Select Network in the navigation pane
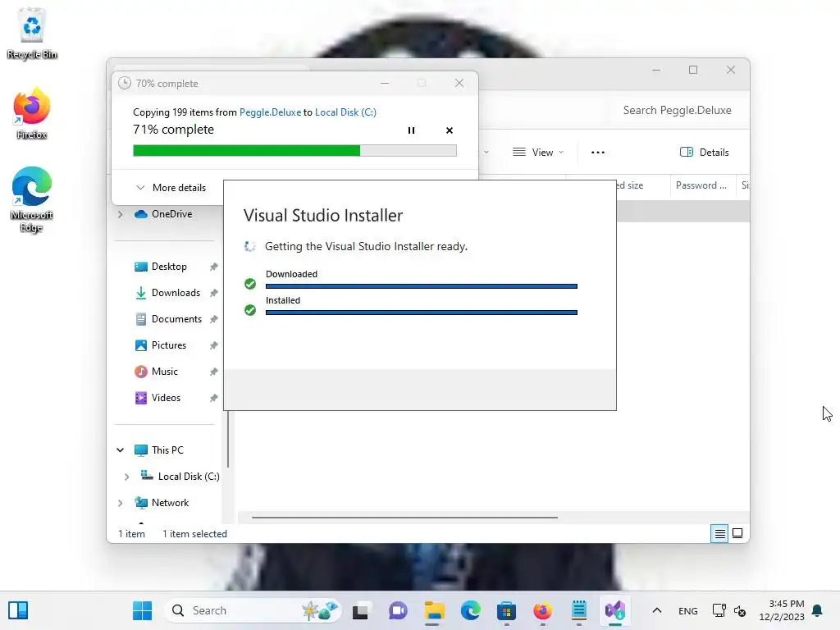The height and width of the screenshot is (630, 840). pyautogui.click(x=162, y=503)
